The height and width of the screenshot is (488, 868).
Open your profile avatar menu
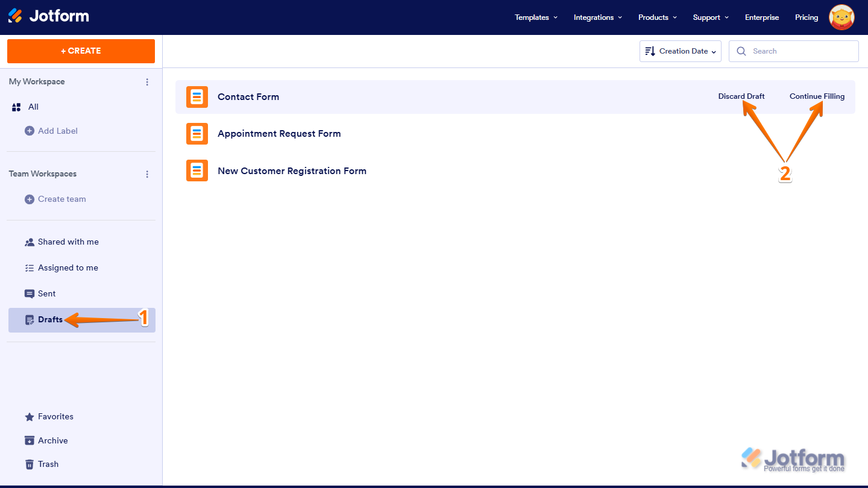point(841,17)
